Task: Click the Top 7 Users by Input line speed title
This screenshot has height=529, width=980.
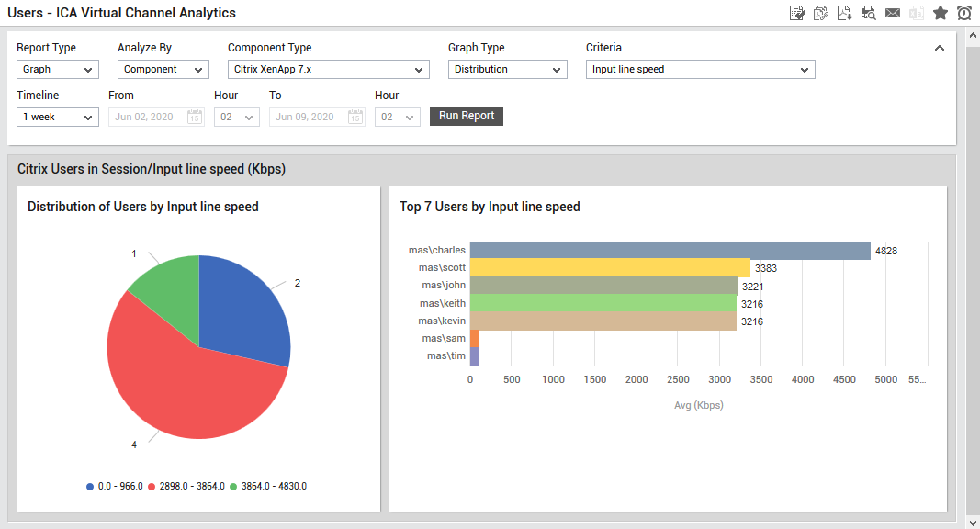Action: click(x=490, y=207)
